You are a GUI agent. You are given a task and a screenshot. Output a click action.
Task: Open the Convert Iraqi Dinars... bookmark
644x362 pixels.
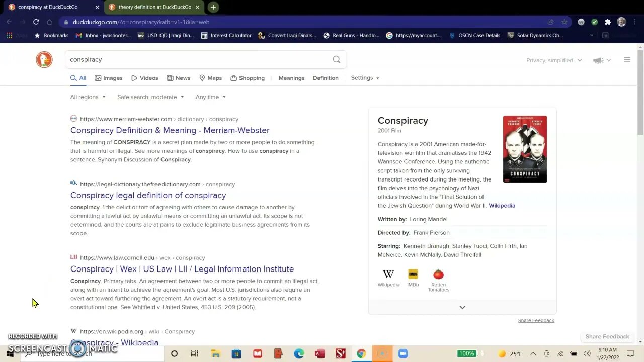click(287, 36)
